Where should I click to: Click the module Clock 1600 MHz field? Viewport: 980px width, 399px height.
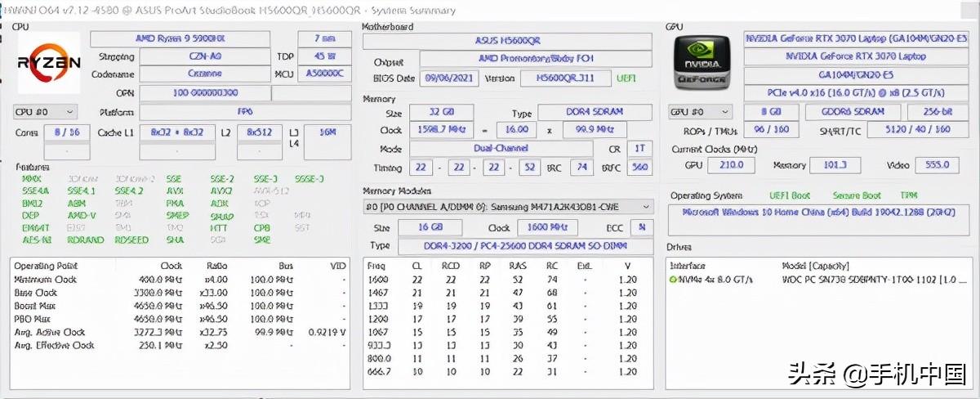(548, 228)
